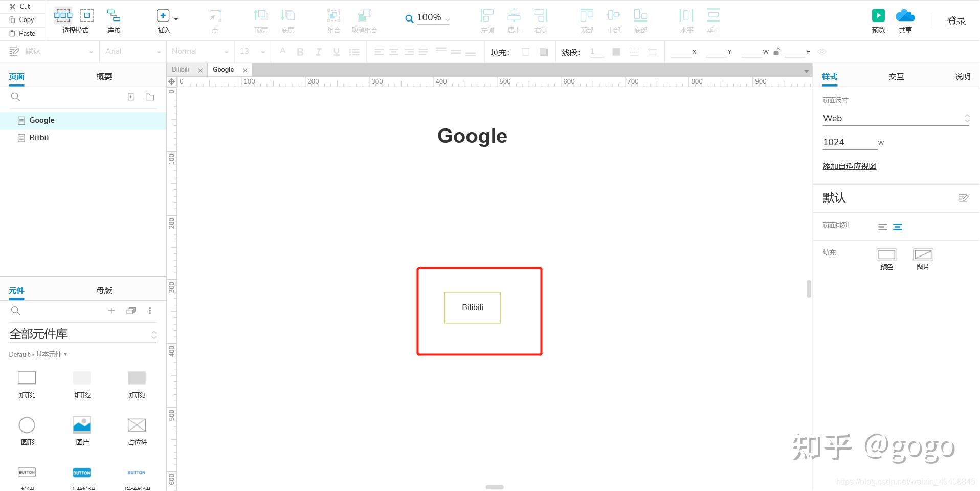Click the 居中 align-center icon
The height and width of the screenshot is (491, 980).
[x=514, y=16]
